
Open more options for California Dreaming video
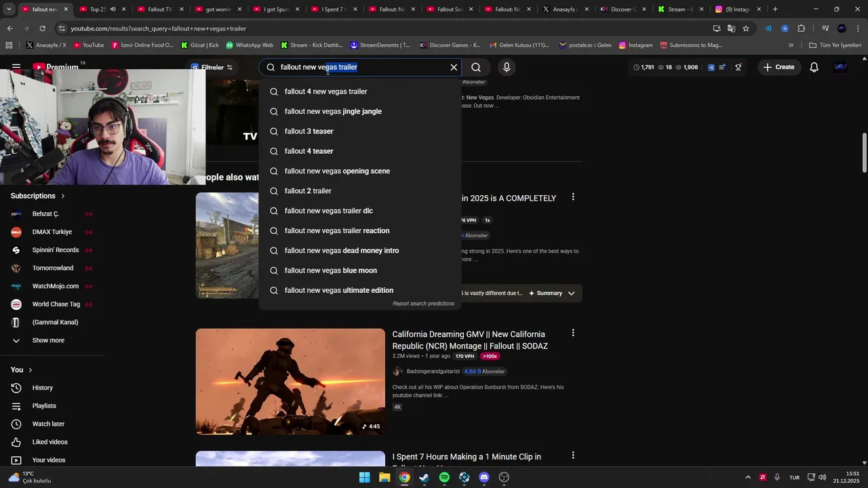(573, 333)
